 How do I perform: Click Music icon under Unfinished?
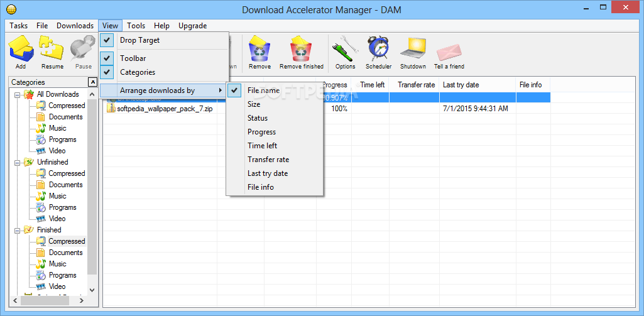coord(41,196)
